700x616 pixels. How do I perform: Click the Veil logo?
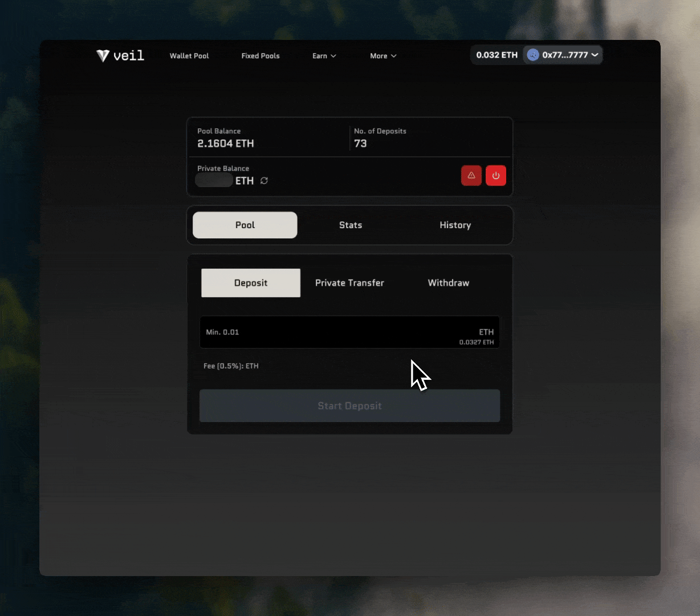tap(120, 55)
